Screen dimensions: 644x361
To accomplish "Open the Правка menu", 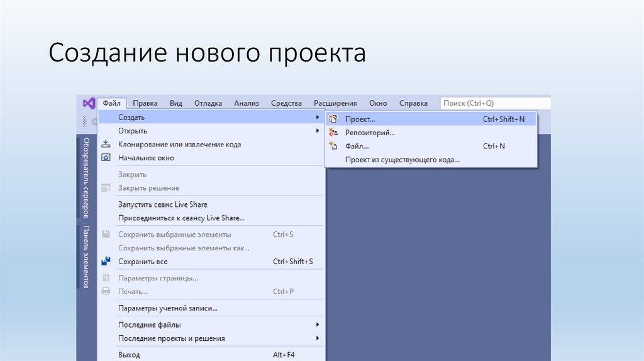I will click(x=145, y=103).
